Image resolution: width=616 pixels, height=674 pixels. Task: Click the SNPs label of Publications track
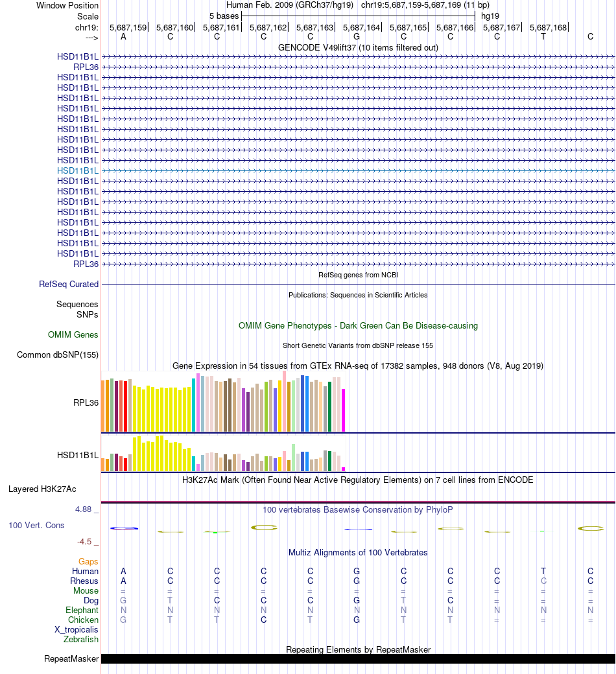click(x=88, y=315)
